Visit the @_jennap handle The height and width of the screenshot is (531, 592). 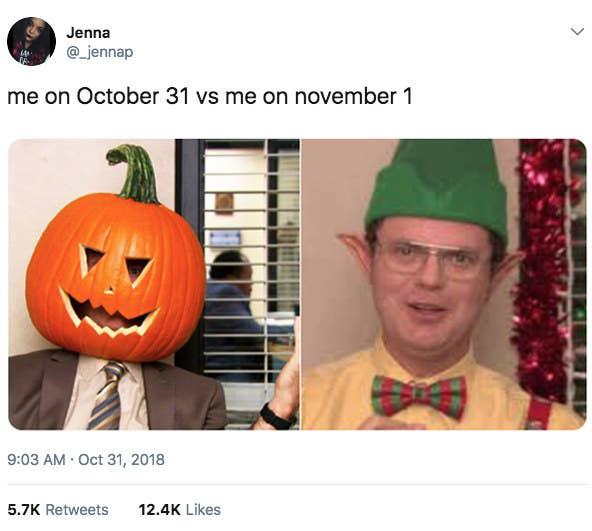(x=100, y=52)
